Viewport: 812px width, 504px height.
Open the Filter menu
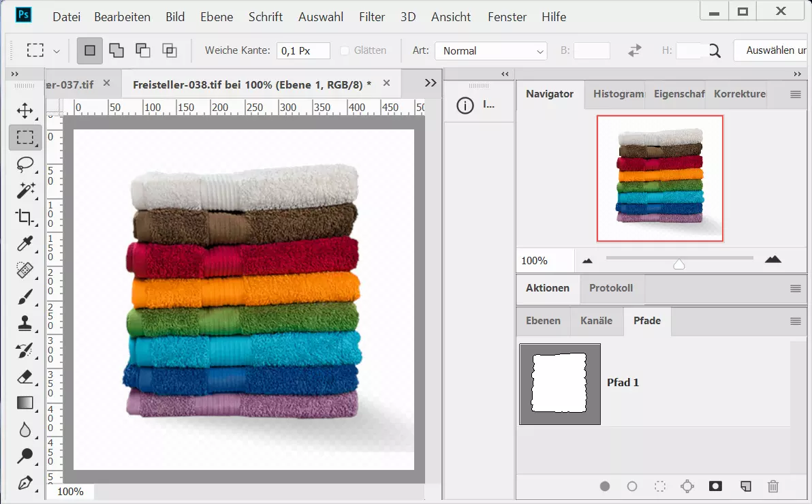(372, 17)
